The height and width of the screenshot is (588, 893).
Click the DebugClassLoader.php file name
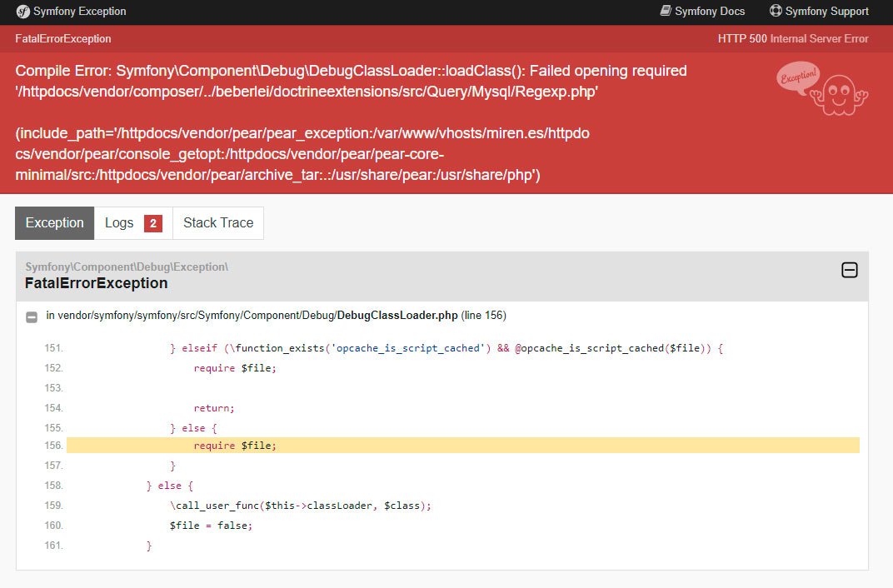pyautogui.click(x=397, y=316)
